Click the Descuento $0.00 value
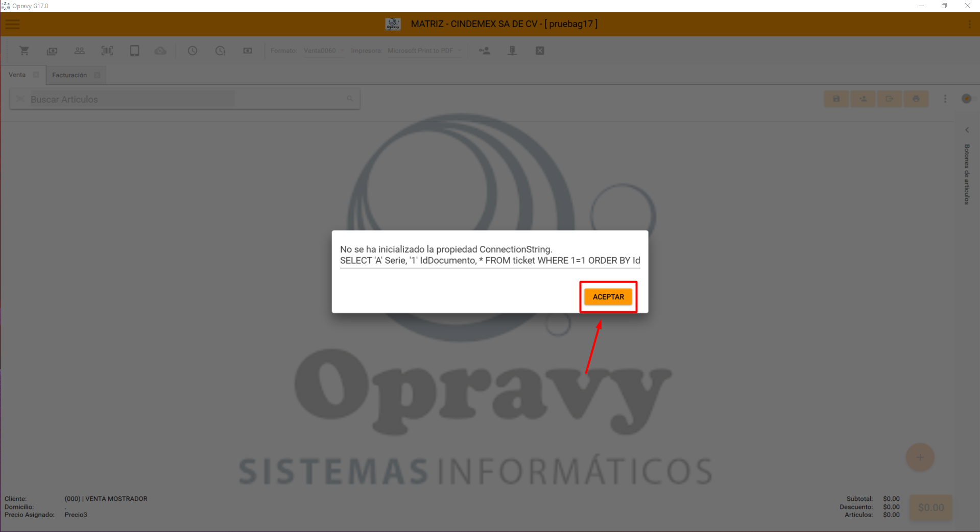980x532 pixels. tap(891, 507)
